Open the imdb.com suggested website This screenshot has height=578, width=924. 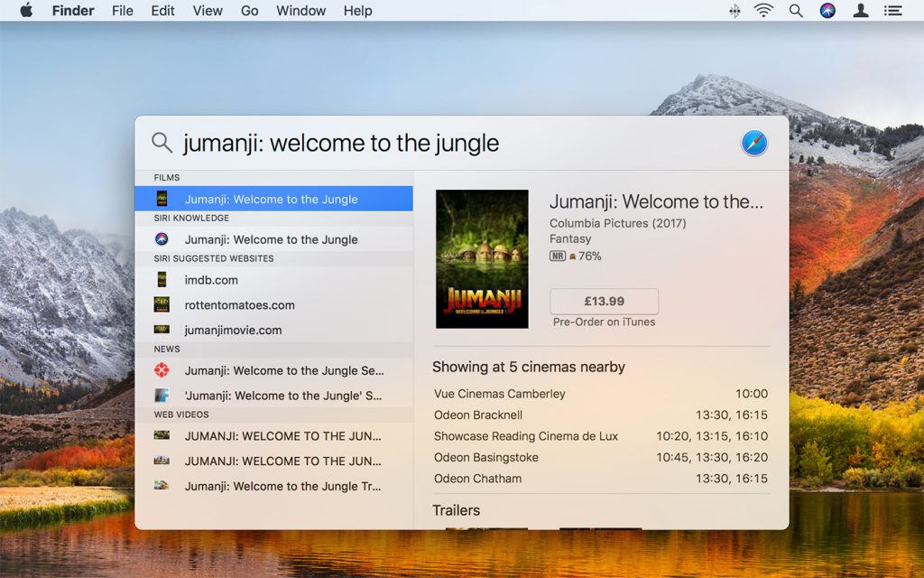click(274, 280)
